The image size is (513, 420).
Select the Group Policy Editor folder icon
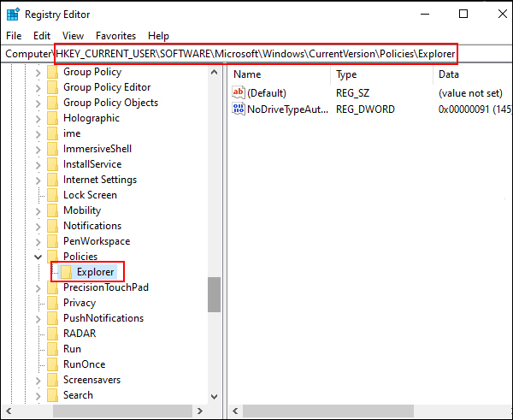(x=52, y=87)
